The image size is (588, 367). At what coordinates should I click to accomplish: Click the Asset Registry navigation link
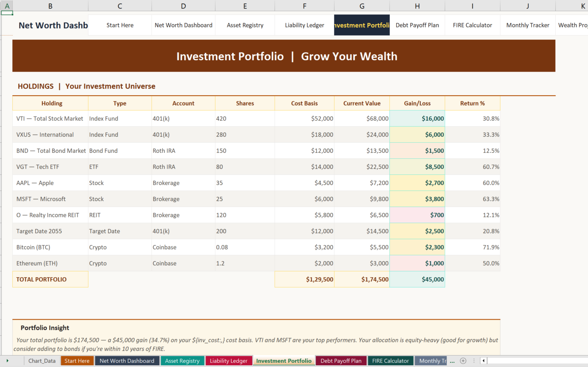pyautogui.click(x=245, y=25)
